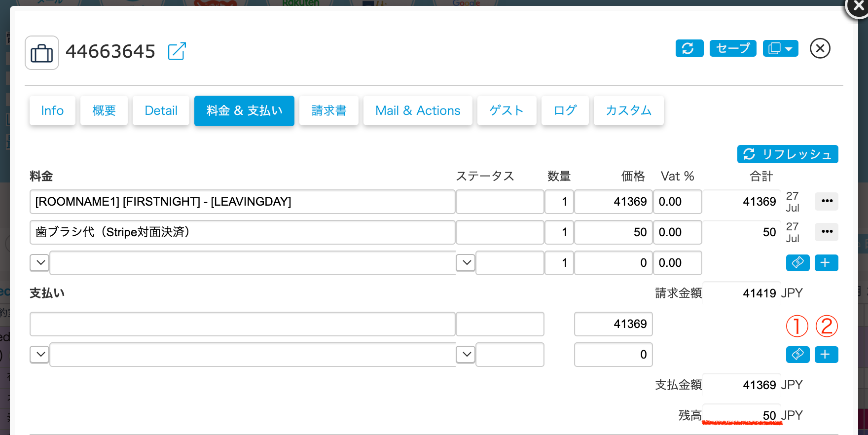Open booking 44663645 in new window icon
The image size is (868, 435).
[x=177, y=51]
